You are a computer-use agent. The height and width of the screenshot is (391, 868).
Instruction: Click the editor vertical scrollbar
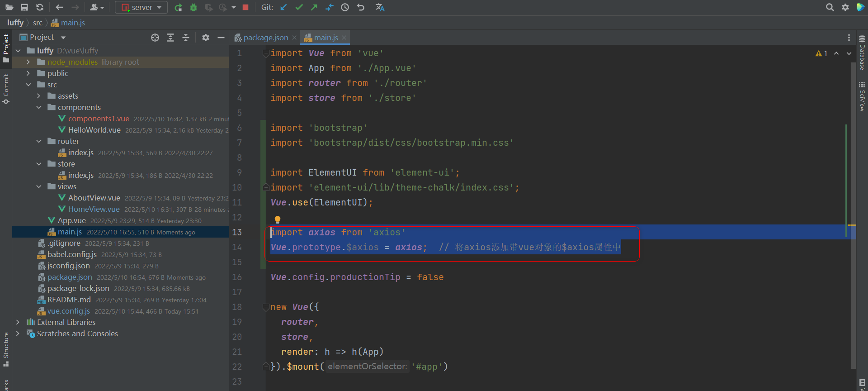(x=853, y=216)
